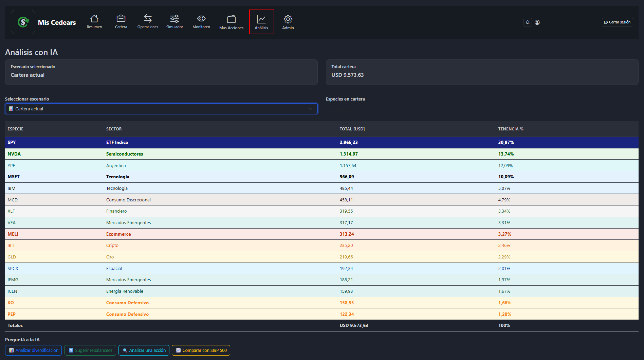Select the NVDA ticker cell
The width and height of the screenshot is (644, 360).
click(14, 154)
